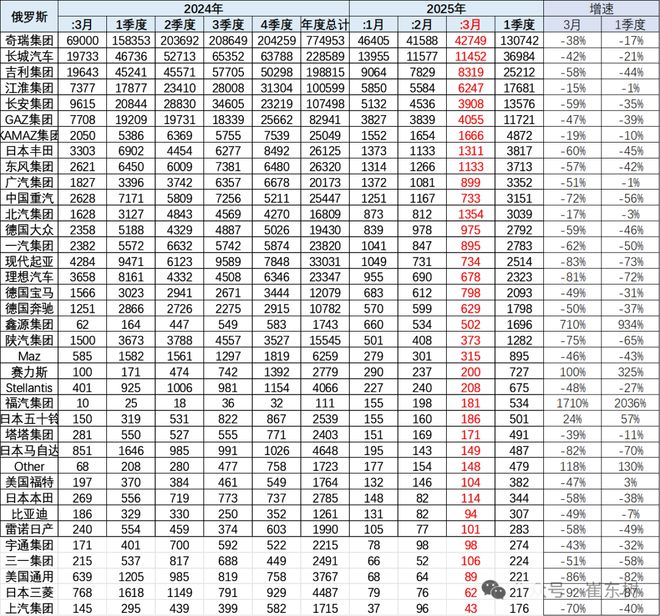Select the 2025年 header cell

pos(446,9)
